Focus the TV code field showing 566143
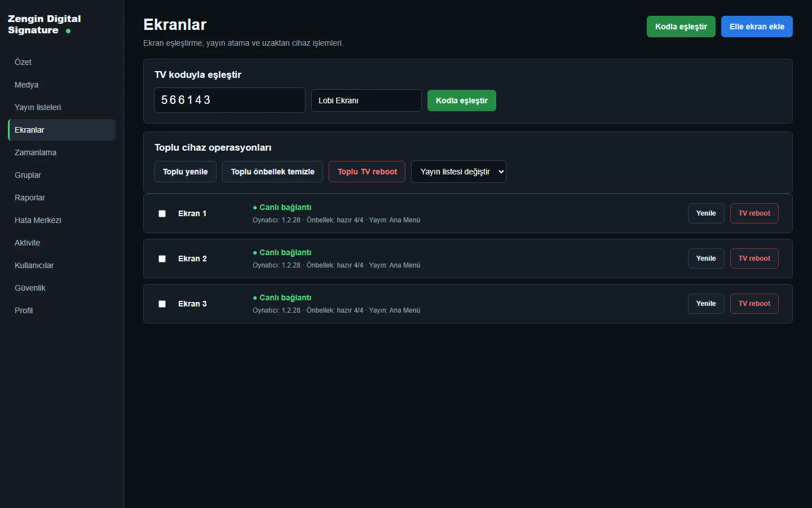Screen dimensions: 812x508 230,100
